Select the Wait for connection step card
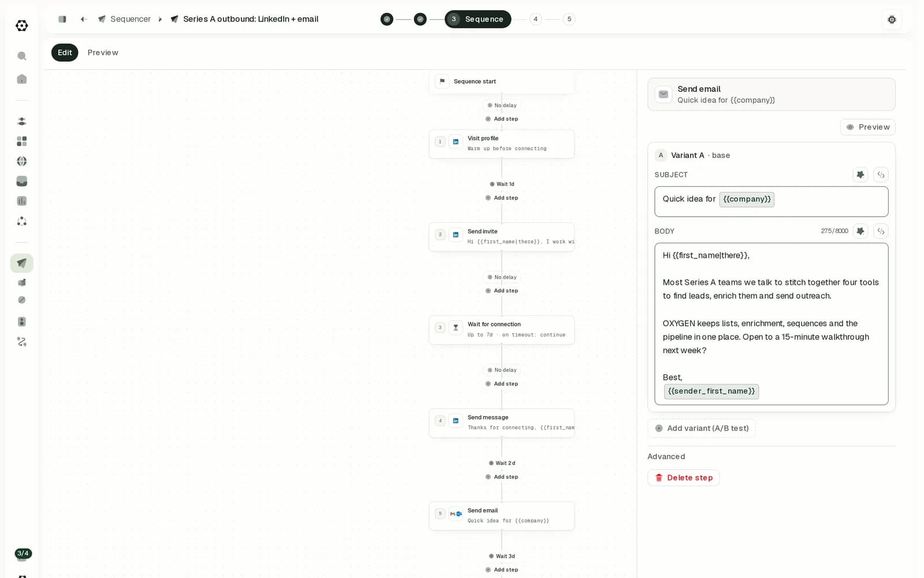Viewport: 924px width, 578px height. (502, 329)
